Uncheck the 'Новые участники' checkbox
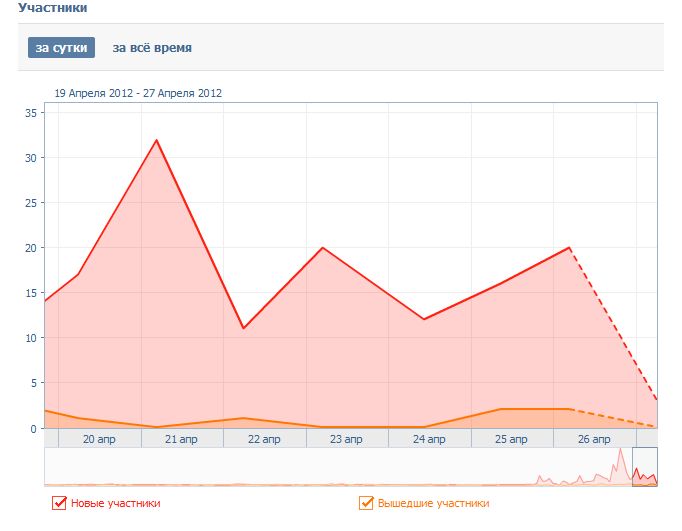 pos(59,503)
